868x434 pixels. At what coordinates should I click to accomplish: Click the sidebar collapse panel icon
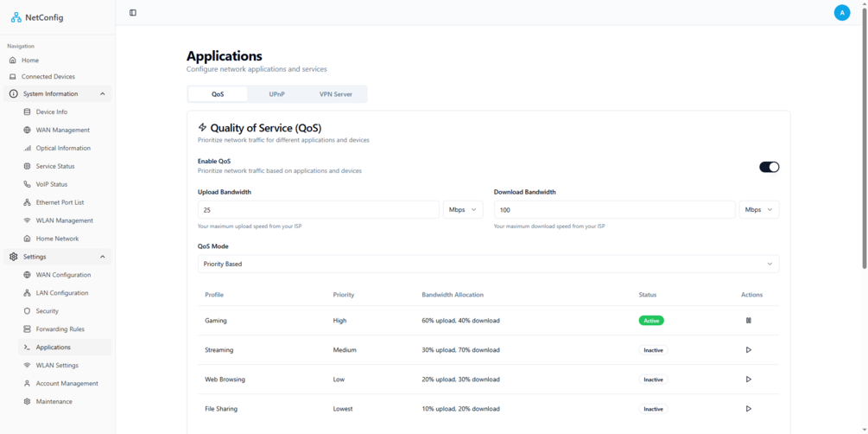click(133, 13)
